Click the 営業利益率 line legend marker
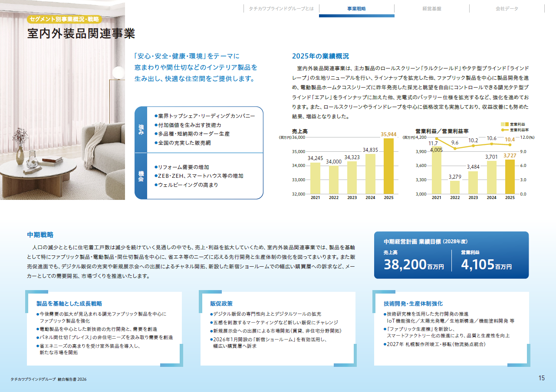Screen dimensions: 556x392 click(x=505, y=130)
